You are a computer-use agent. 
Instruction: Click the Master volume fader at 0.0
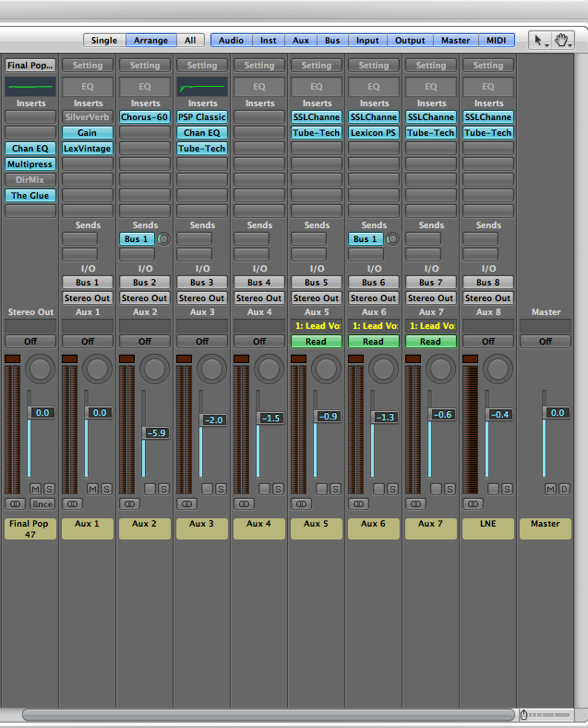point(558,413)
